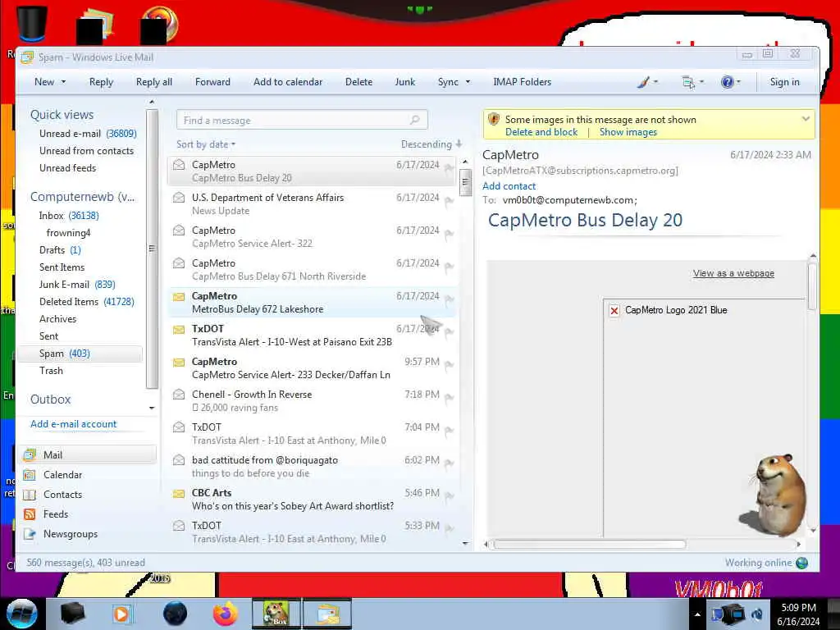Open the media player taskbar icon
Viewport: 840px width, 630px height.
tap(121, 614)
